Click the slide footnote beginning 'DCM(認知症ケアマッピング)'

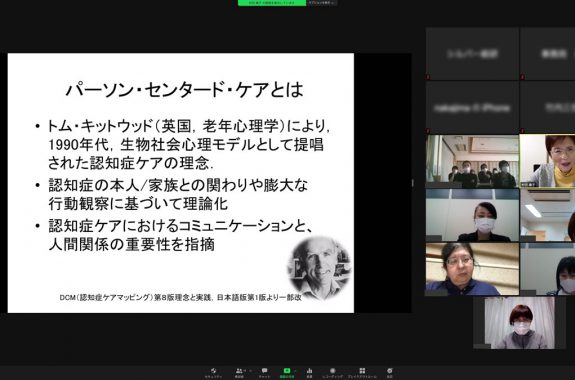click(x=180, y=297)
